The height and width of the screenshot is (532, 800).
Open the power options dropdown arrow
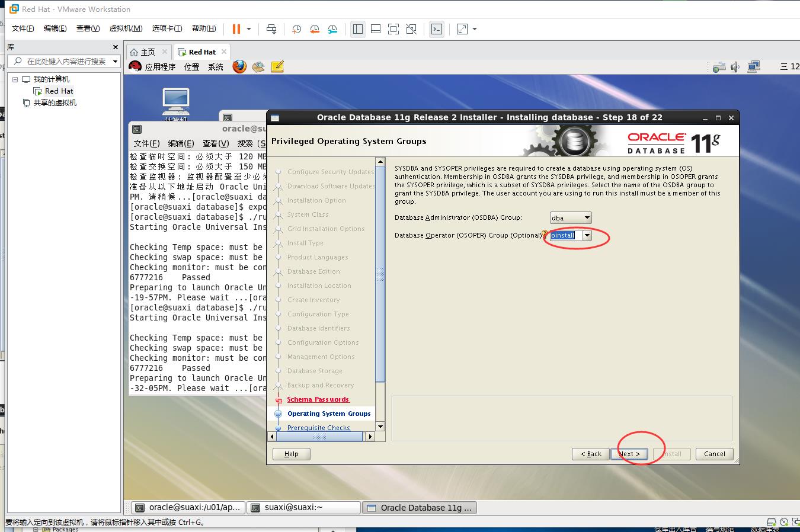pyautogui.click(x=249, y=29)
